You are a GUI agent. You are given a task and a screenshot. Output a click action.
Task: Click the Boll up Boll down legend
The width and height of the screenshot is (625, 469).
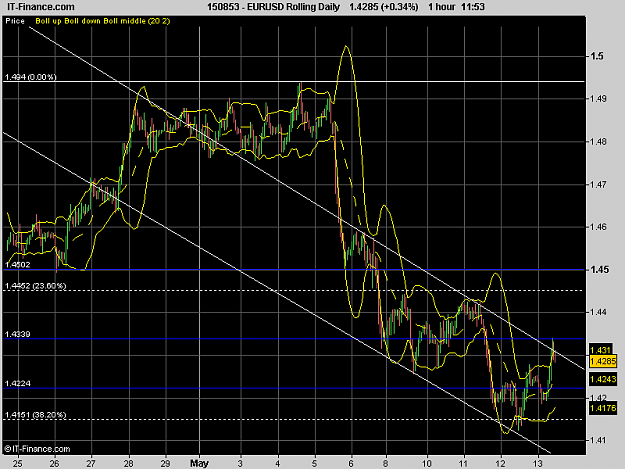pyautogui.click(x=102, y=21)
